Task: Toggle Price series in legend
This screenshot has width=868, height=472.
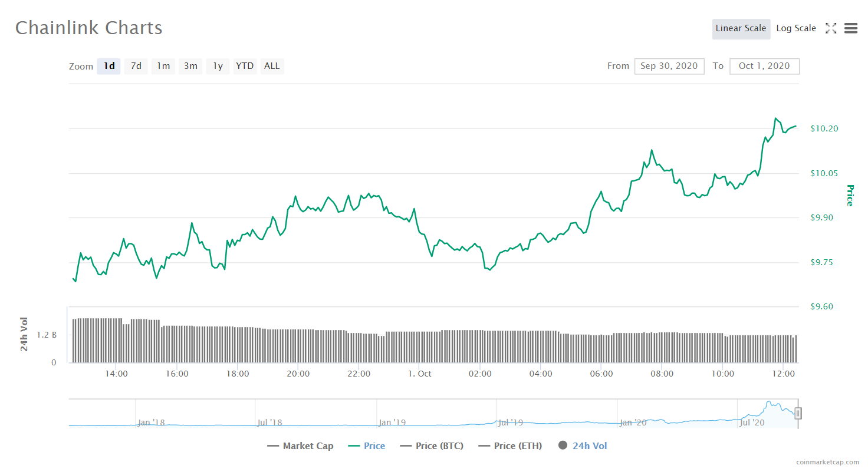Action: 366,446
